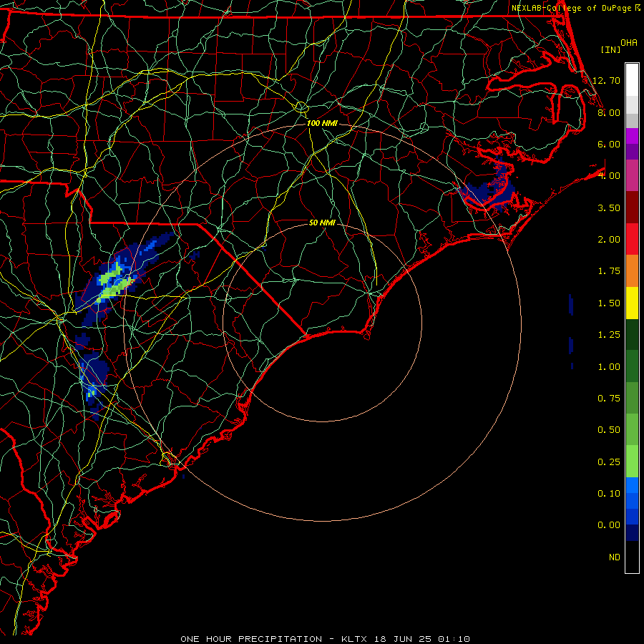Pick the orange swatch in the legend
The height and width of the screenshot is (644, 644).
tap(632, 271)
